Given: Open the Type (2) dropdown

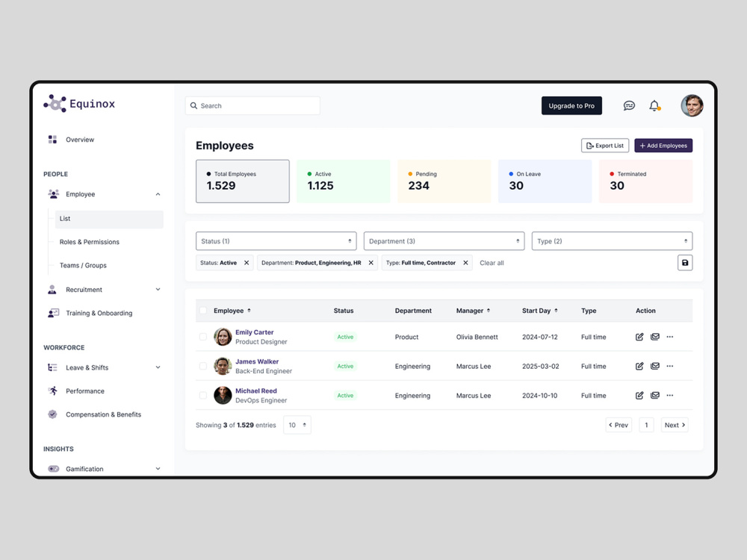Looking at the screenshot, I should (612, 241).
